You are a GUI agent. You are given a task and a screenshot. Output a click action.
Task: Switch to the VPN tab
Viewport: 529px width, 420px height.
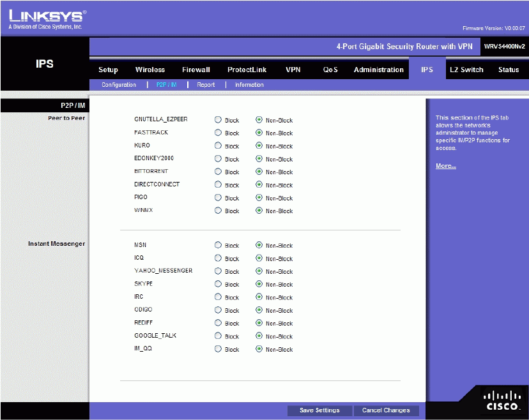coord(293,70)
